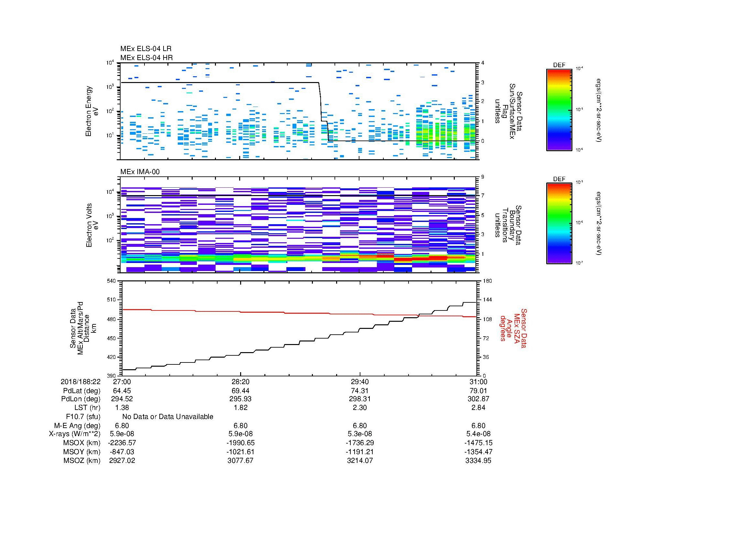Click the 'No Data or Data Unavailable' message
Image resolution: width=756 pixels, height=534 pixels.
[x=168, y=417]
